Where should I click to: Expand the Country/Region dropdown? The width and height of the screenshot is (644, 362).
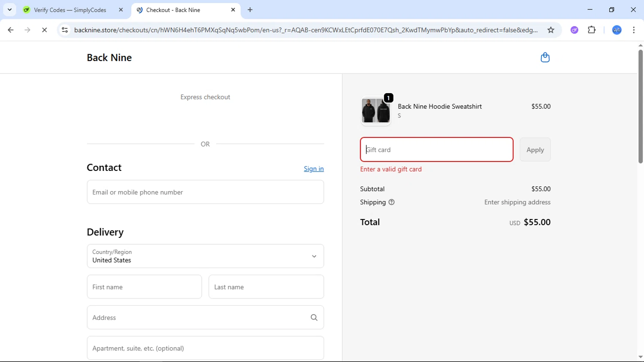click(205, 256)
